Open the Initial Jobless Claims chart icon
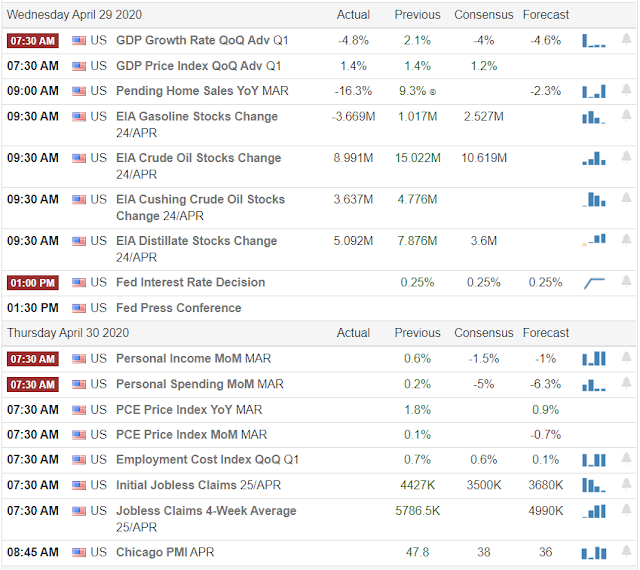640x570 pixels. coord(594,485)
